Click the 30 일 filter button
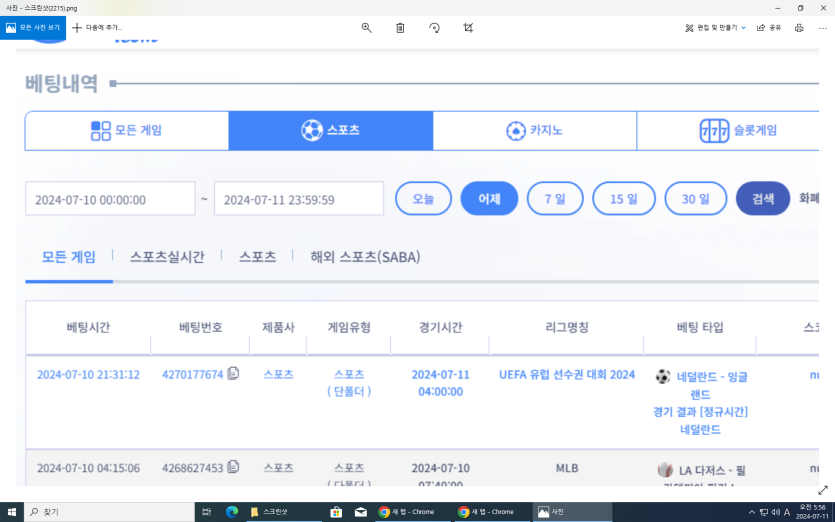This screenshot has width=835, height=522. [x=695, y=199]
